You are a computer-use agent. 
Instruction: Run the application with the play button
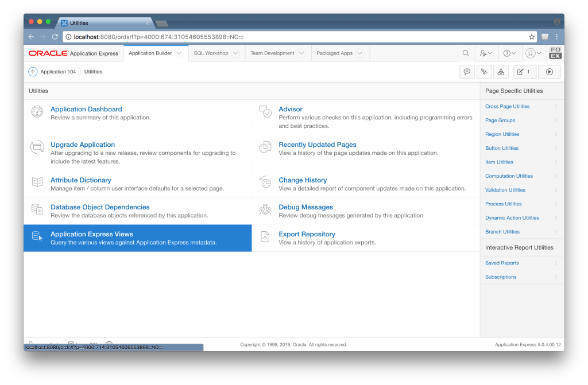click(x=550, y=72)
